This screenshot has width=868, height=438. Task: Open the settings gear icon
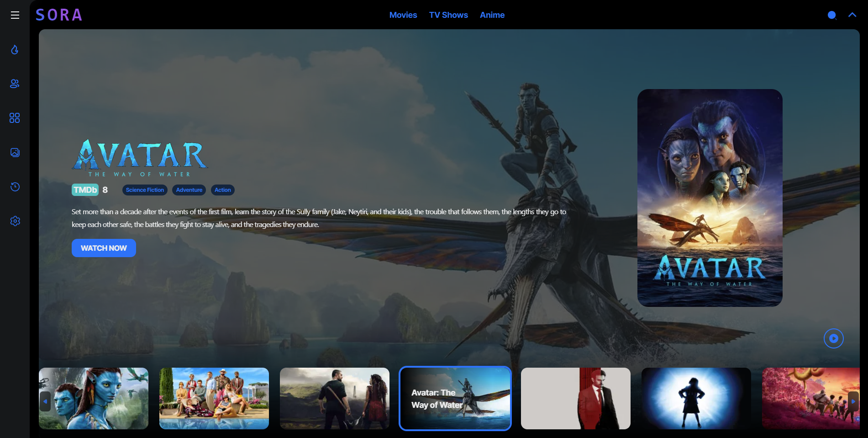pyautogui.click(x=15, y=221)
